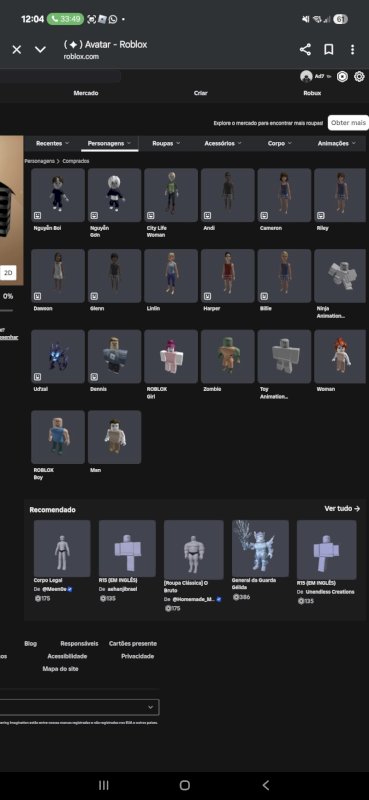Click Ver tudo in Recomendado section
The image size is (369, 800).
click(x=342, y=509)
